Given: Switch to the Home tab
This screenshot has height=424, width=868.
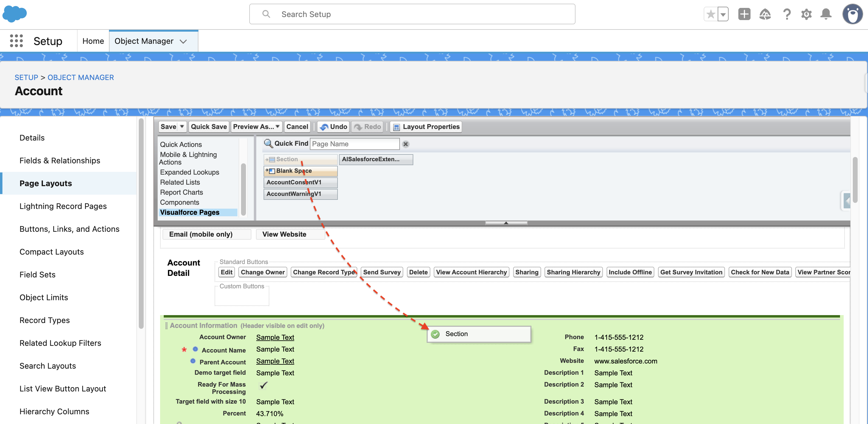Looking at the screenshot, I should (93, 41).
